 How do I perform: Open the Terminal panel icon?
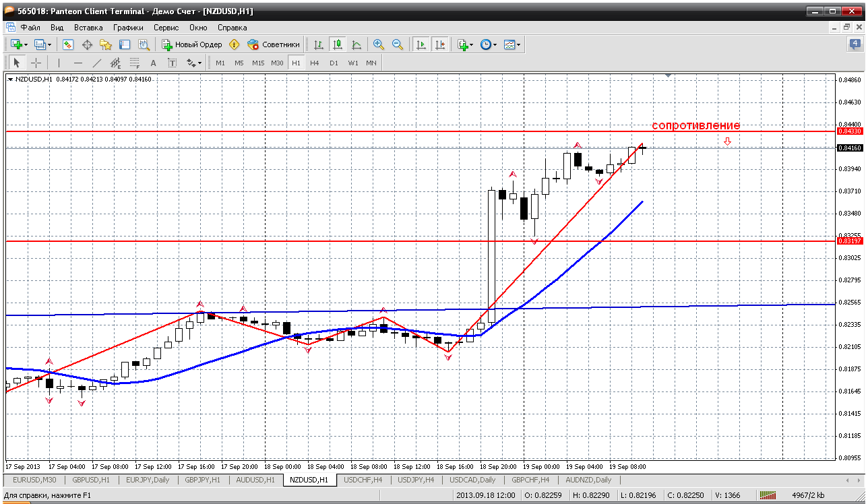pos(125,44)
